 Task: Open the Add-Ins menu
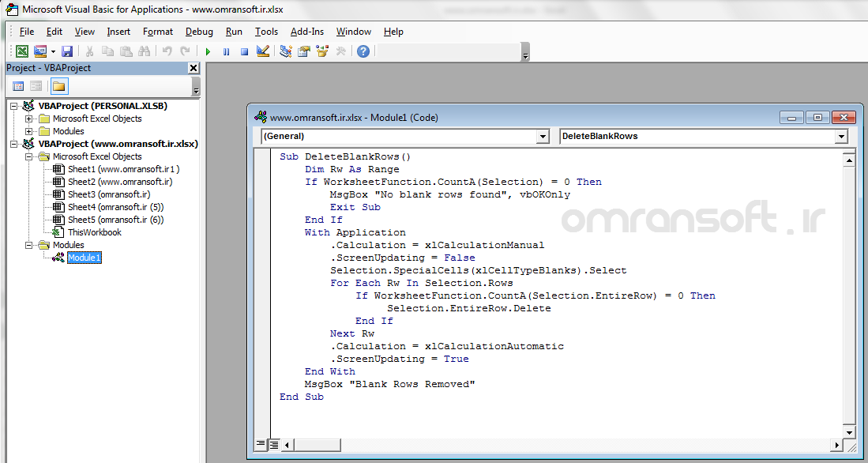307,32
